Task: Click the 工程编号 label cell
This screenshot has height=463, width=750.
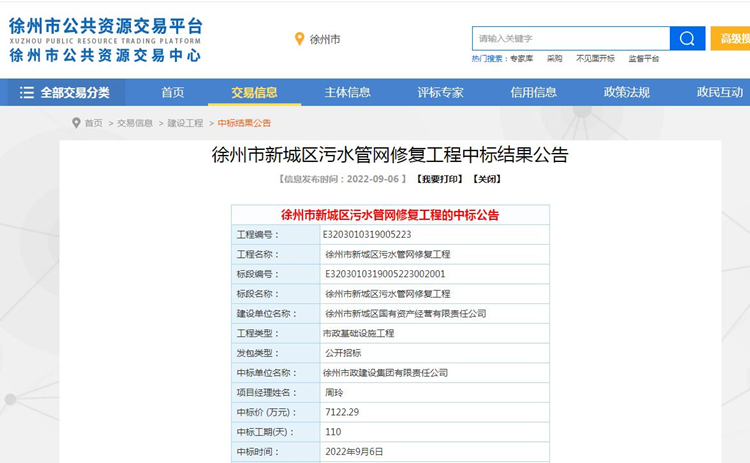Action: tap(276, 234)
